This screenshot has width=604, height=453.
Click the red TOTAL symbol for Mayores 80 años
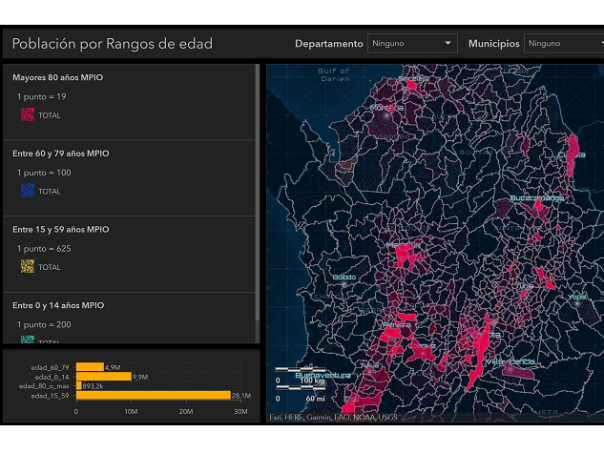pos(27,115)
